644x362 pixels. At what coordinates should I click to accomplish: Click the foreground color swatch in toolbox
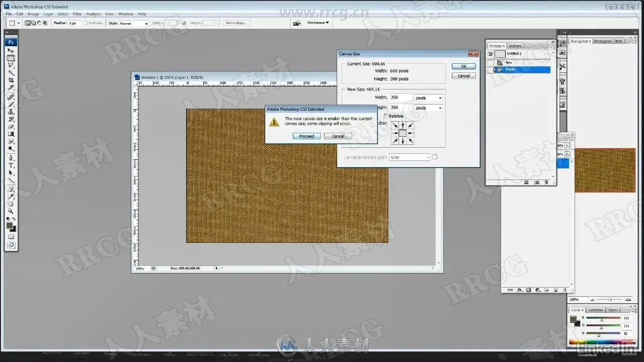pyautogui.click(x=10, y=225)
